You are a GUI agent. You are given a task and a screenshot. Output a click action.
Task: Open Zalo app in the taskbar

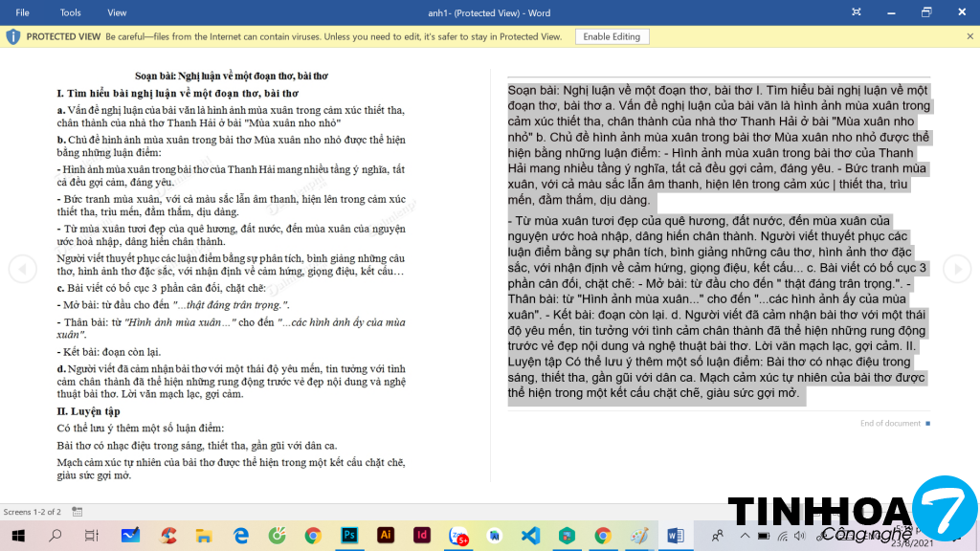pos(458,535)
